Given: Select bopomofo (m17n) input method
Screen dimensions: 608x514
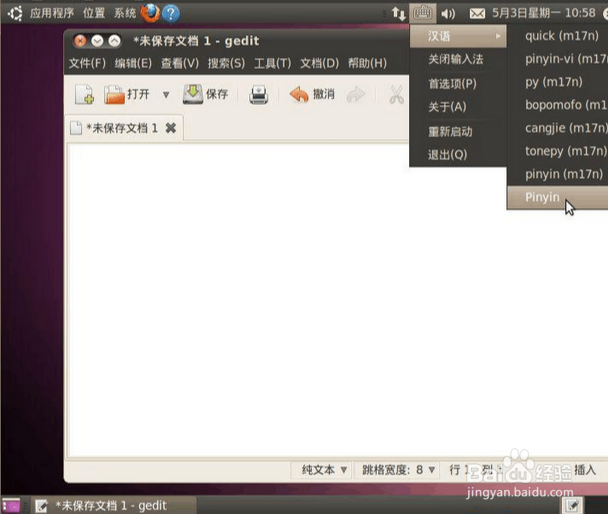Looking at the screenshot, I should point(558,105).
